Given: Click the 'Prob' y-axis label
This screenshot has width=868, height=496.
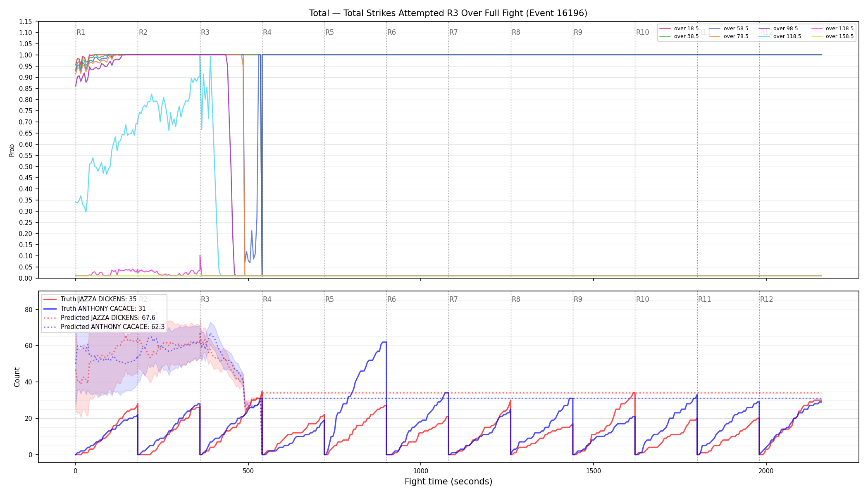Looking at the screenshot, I should pos(12,150).
